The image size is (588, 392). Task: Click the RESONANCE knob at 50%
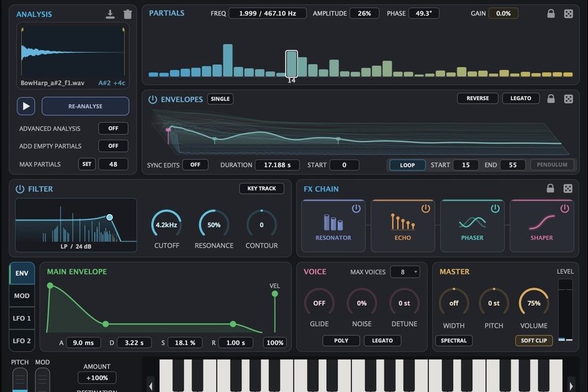214,225
